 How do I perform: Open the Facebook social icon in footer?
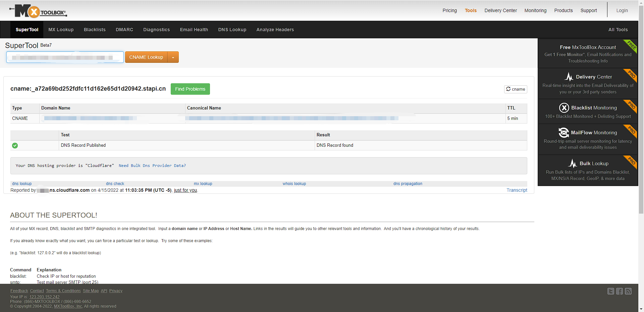[x=620, y=291]
